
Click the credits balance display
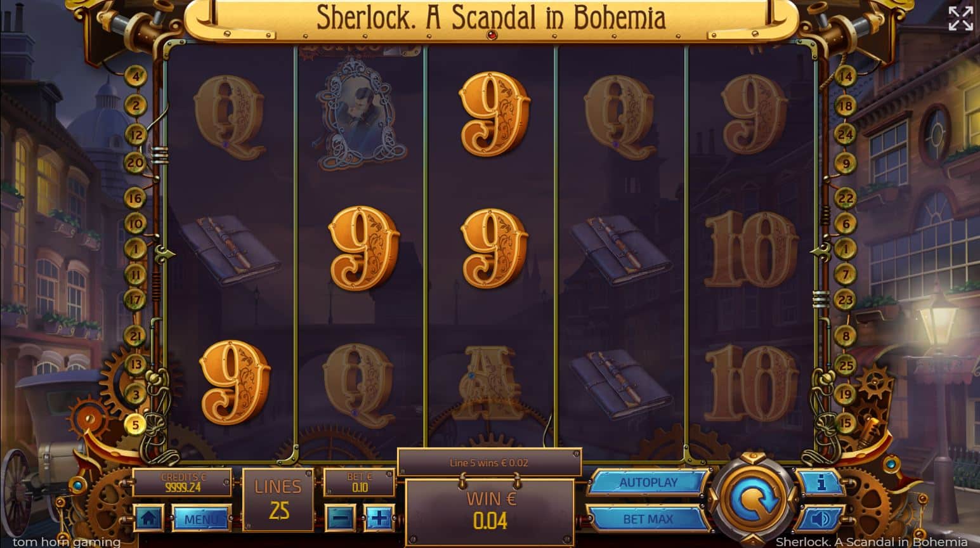(182, 483)
